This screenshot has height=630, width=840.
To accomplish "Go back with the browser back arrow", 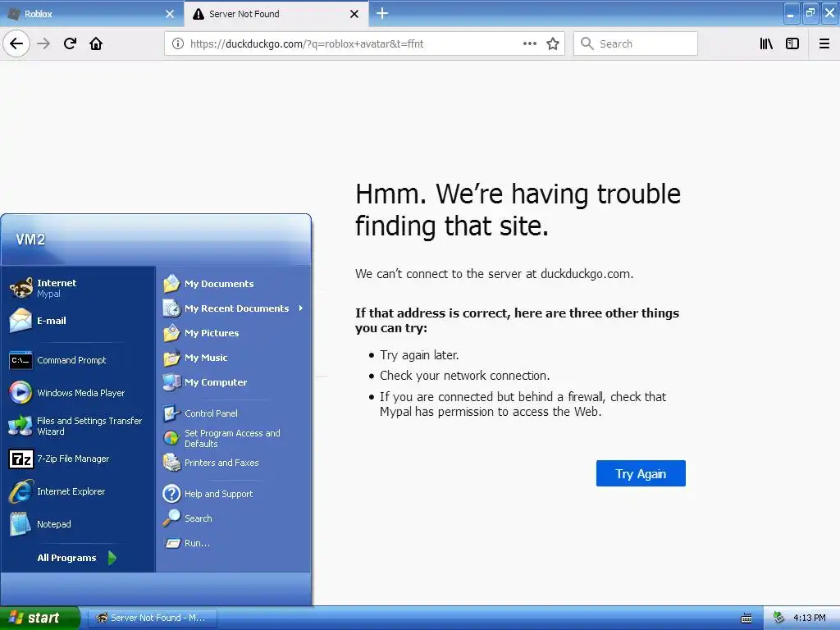I will coord(16,43).
